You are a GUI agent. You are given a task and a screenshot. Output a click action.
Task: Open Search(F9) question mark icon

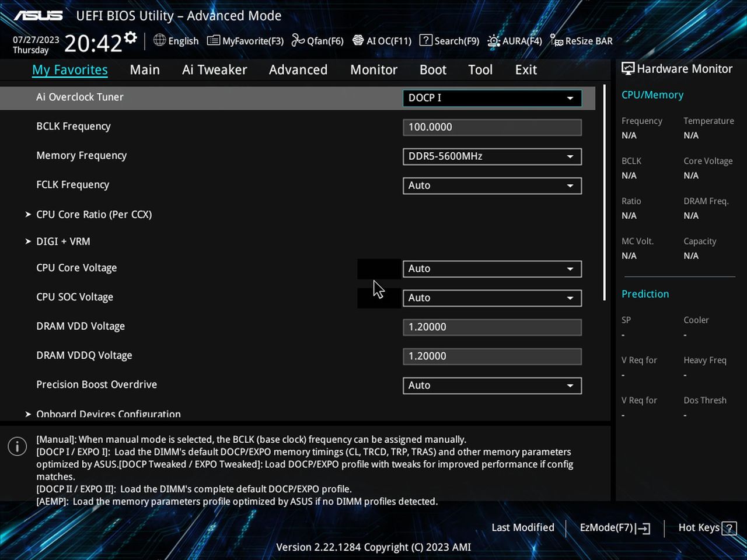point(426,40)
